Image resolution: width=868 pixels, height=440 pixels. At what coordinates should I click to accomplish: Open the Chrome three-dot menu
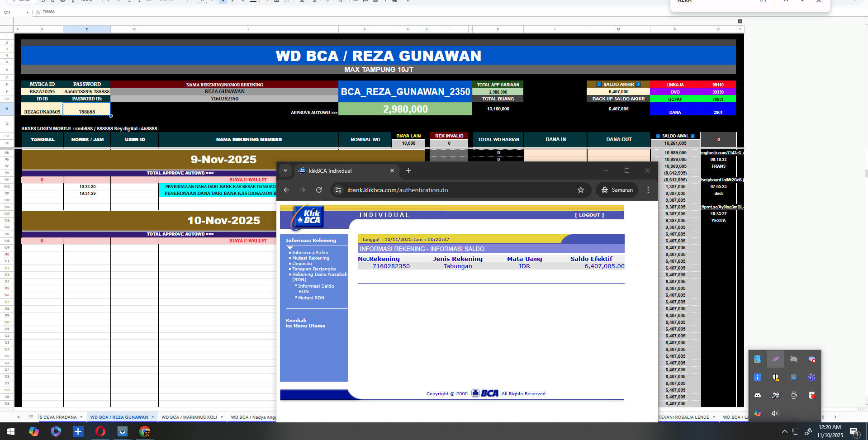point(648,190)
